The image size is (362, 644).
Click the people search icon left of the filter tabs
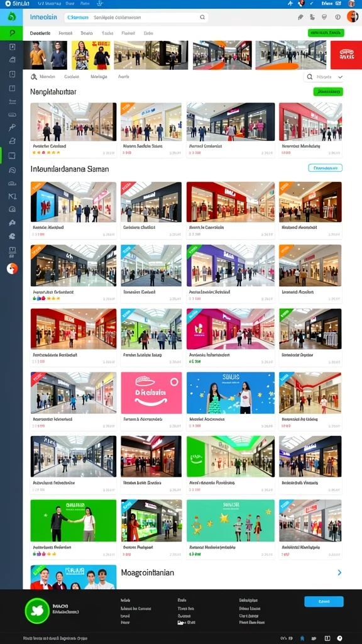tap(34, 76)
